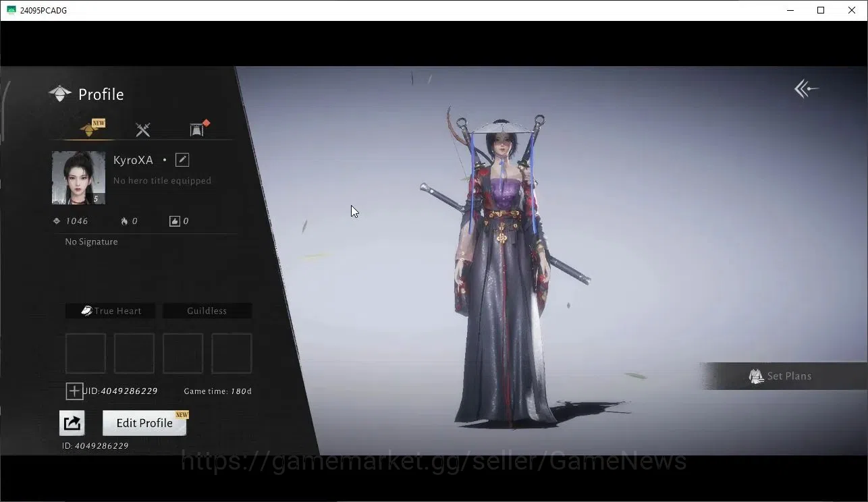Minimize the 24095PCADG window
Viewport: 868px width, 502px height.
tap(790, 10)
